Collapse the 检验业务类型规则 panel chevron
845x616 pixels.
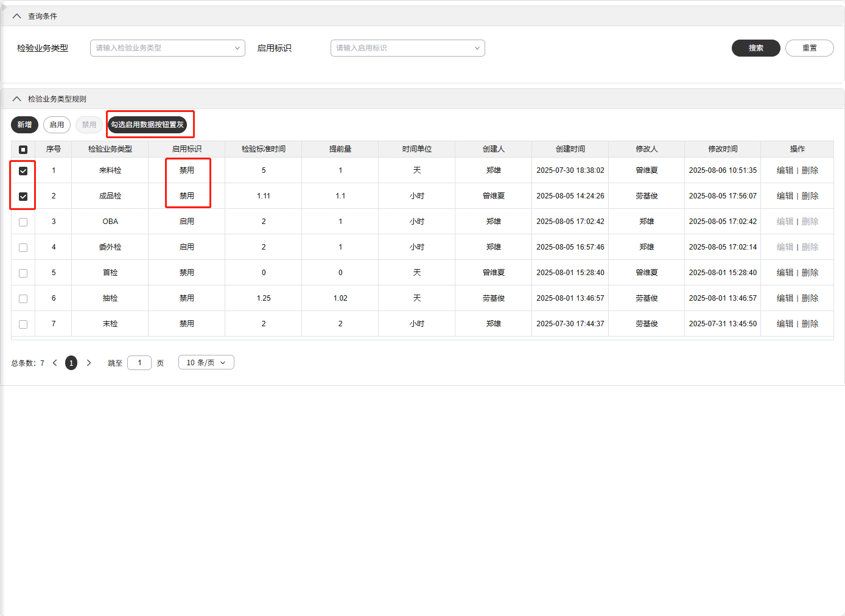tap(16, 99)
